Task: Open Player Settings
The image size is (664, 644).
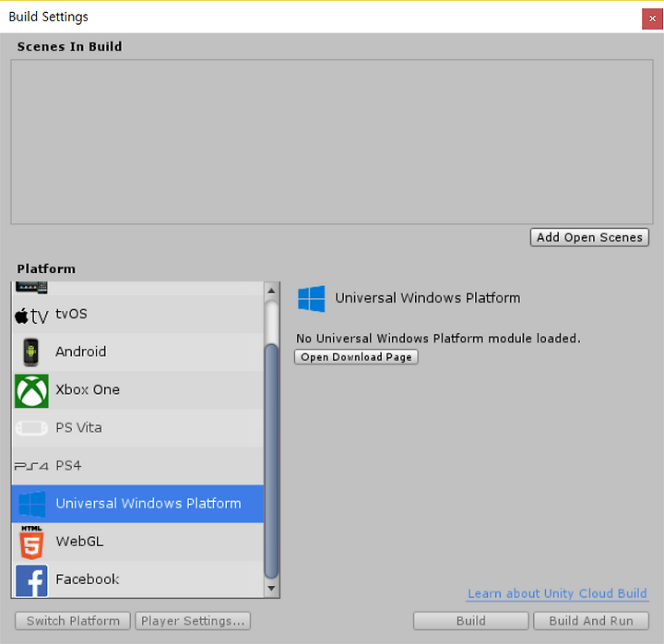Action: tap(193, 621)
